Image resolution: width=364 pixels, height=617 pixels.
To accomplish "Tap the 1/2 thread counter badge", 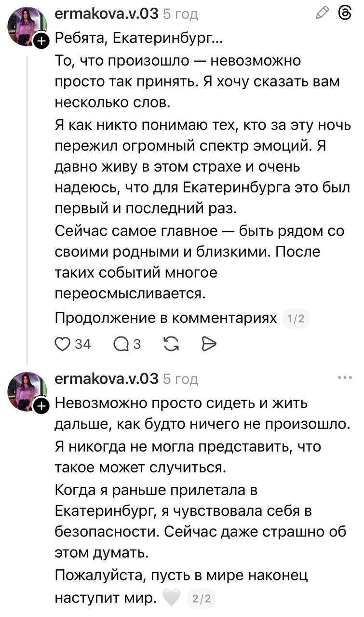I will (x=296, y=319).
